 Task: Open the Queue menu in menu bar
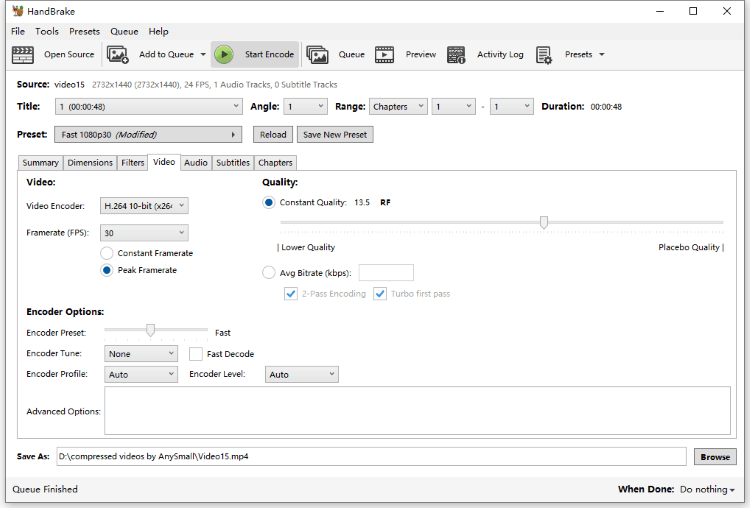(124, 32)
